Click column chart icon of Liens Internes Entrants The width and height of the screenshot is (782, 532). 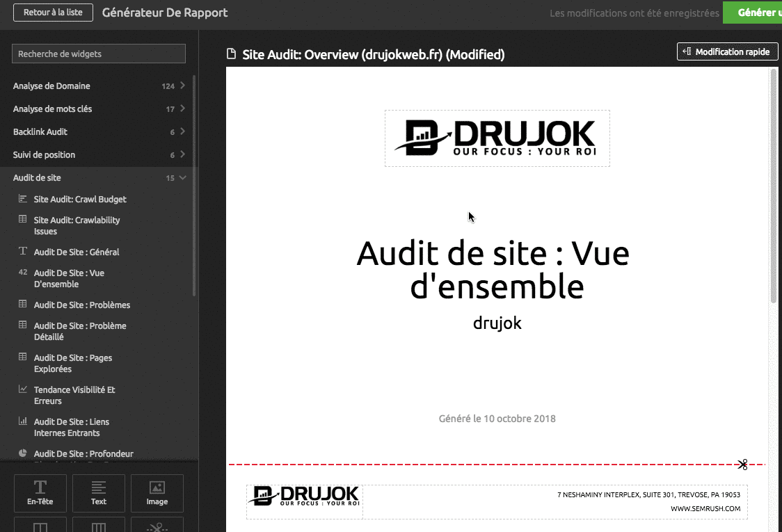[x=22, y=420]
